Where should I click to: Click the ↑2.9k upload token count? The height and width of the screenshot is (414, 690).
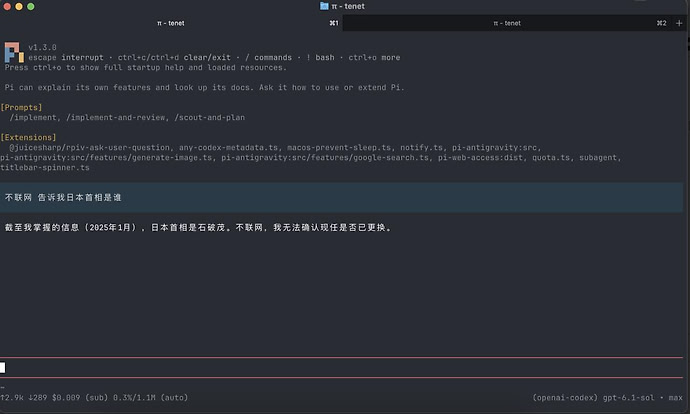tap(12, 398)
